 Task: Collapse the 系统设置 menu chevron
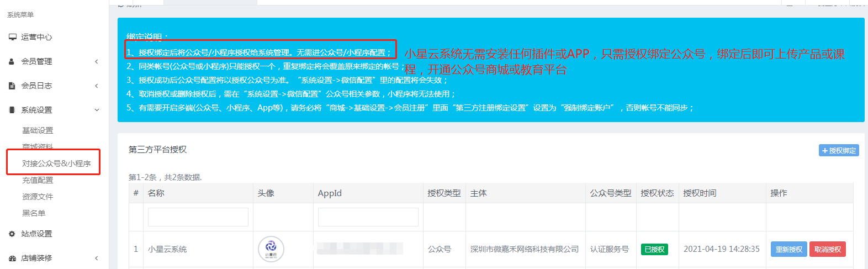(97, 110)
